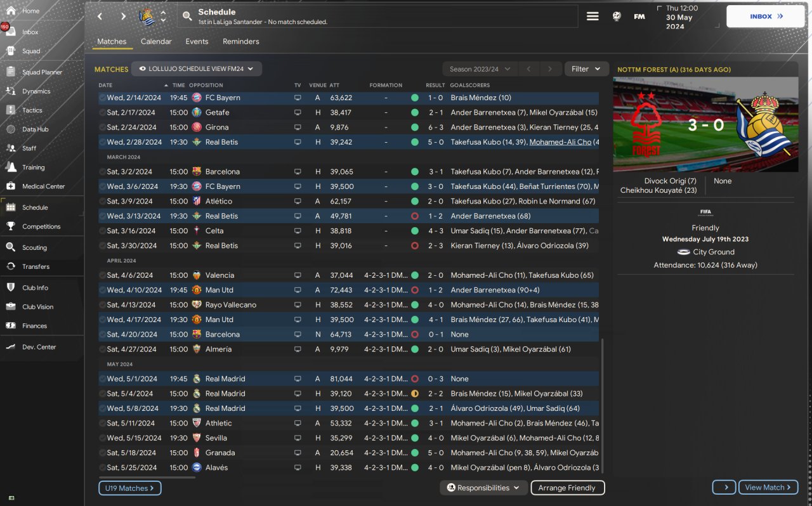Select the Granada match row
Screen dimensions: 812x506
[x=348, y=453]
